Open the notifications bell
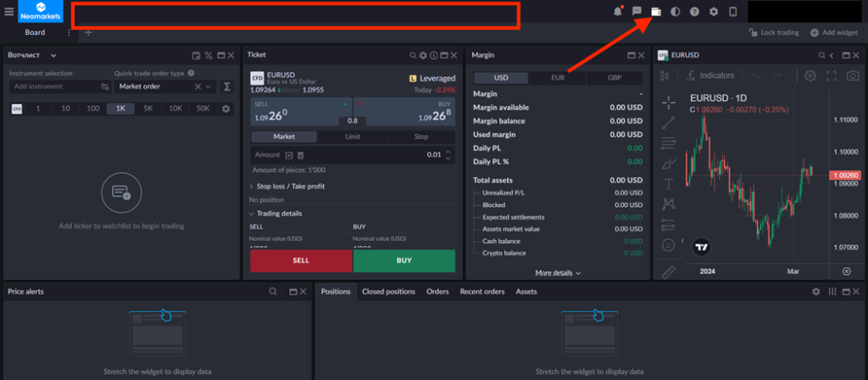Image resolution: width=868 pixels, height=380 pixels. pos(617,11)
